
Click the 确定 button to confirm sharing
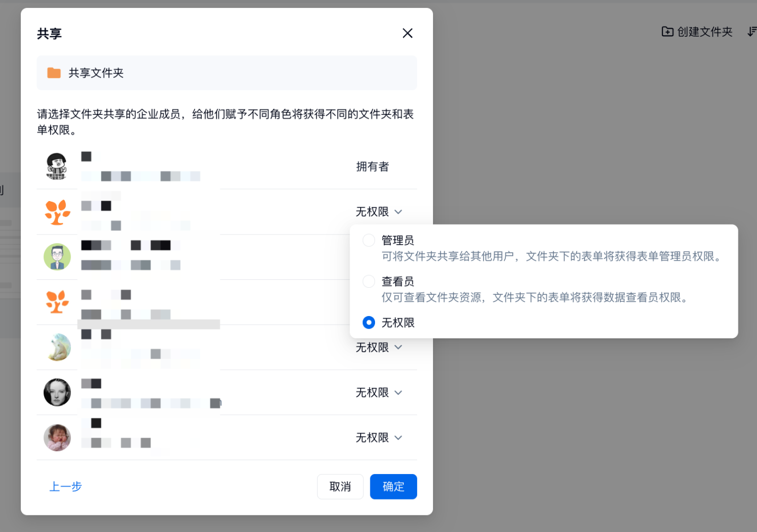click(x=393, y=487)
